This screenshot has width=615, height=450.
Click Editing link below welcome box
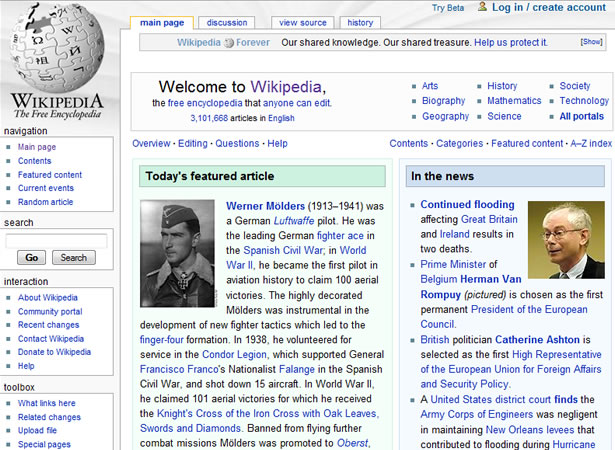click(x=193, y=144)
